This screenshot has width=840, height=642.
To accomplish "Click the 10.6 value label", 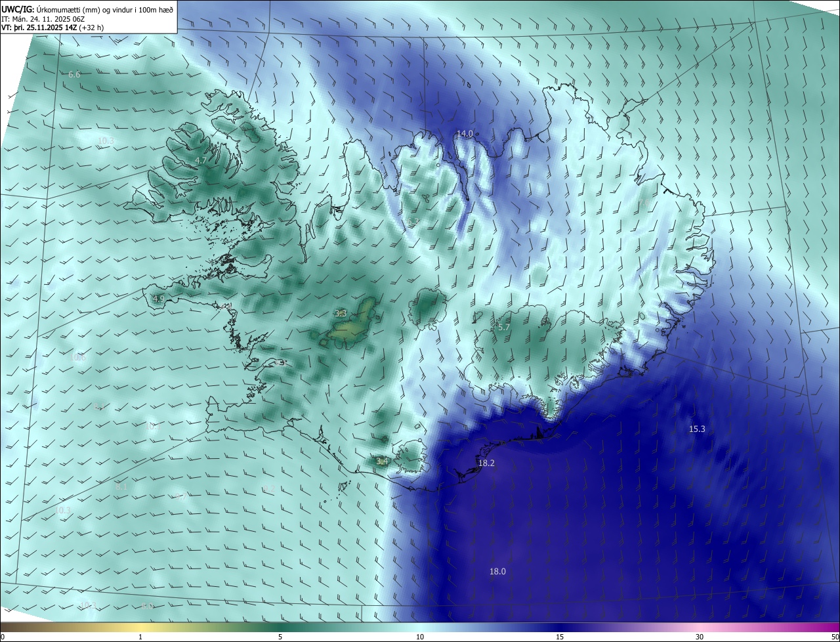I will [x=77, y=358].
